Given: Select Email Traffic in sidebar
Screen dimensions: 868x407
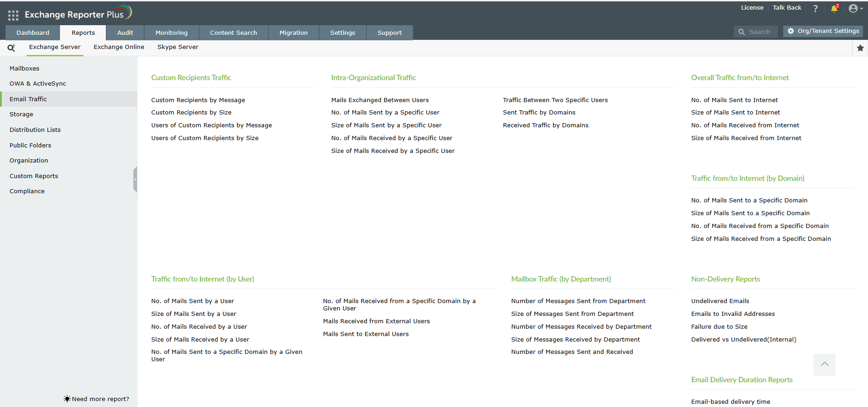Looking at the screenshot, I should (x=69, y=99).
